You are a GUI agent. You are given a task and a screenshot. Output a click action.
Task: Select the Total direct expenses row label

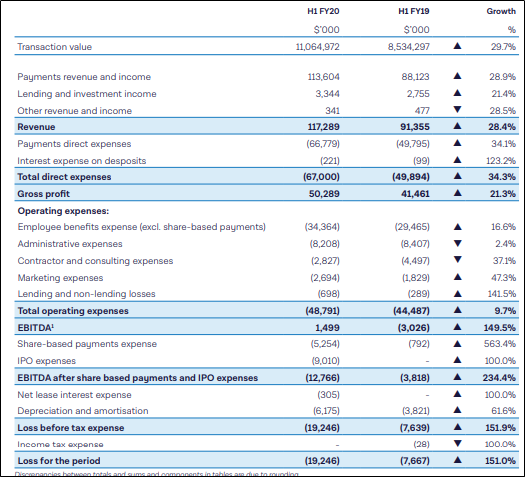coord(64,177)
